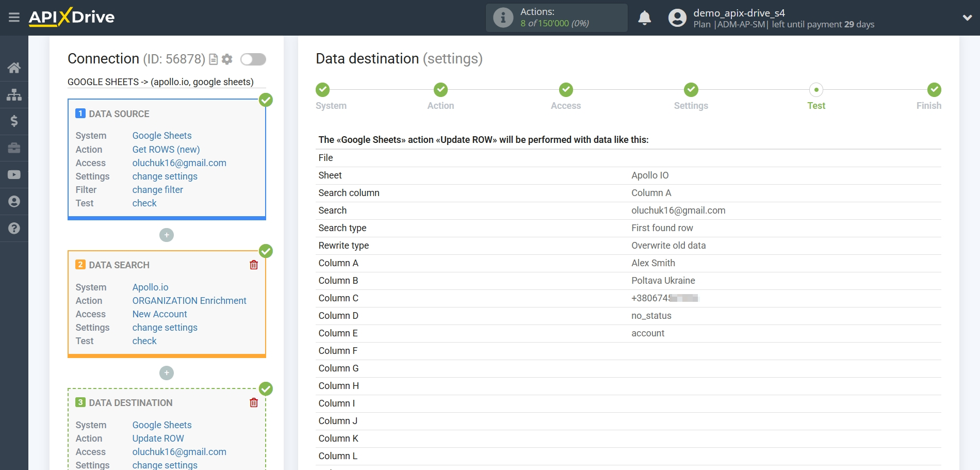Open the notifications bell icon
This screenshot has height=470, width=980.
click(644, 18)
